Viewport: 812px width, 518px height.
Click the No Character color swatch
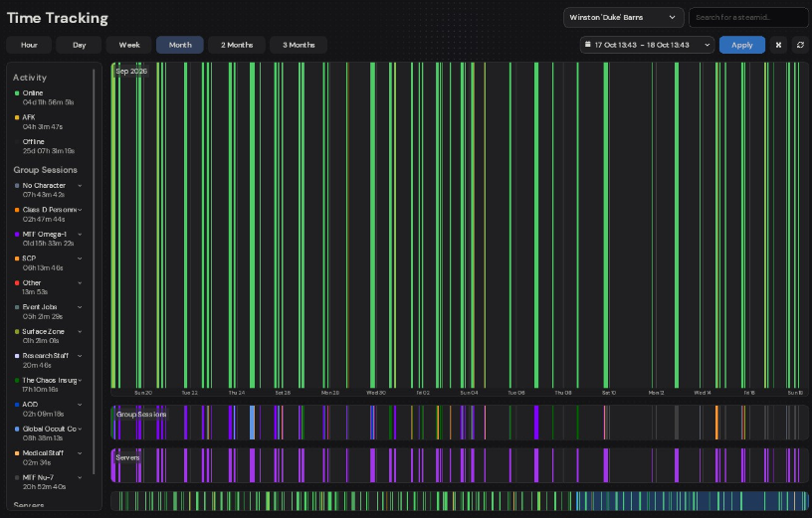(17, 185)
